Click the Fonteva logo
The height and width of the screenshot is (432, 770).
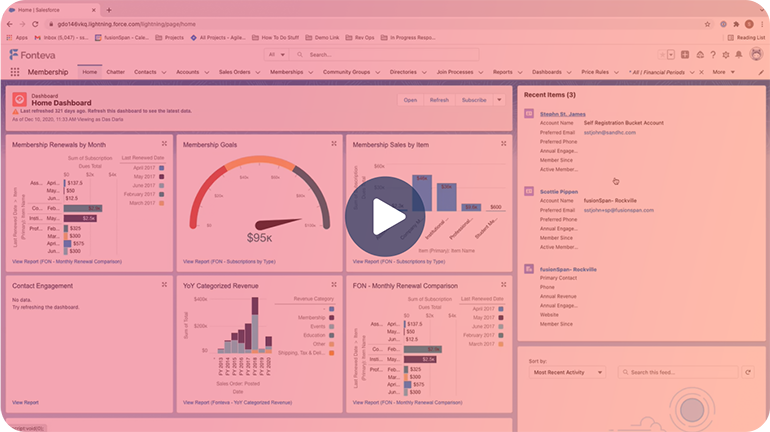click(x=32, y=55)
